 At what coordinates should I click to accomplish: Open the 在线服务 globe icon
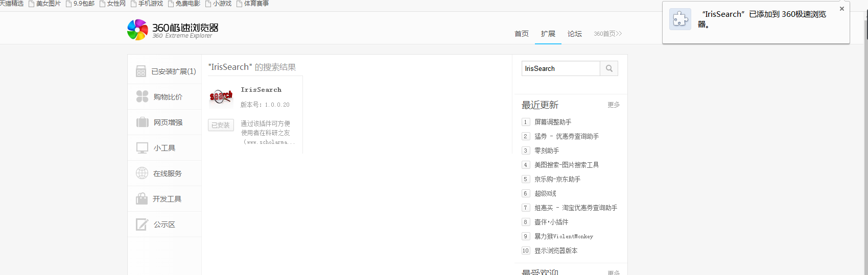(x=142, y=173)
